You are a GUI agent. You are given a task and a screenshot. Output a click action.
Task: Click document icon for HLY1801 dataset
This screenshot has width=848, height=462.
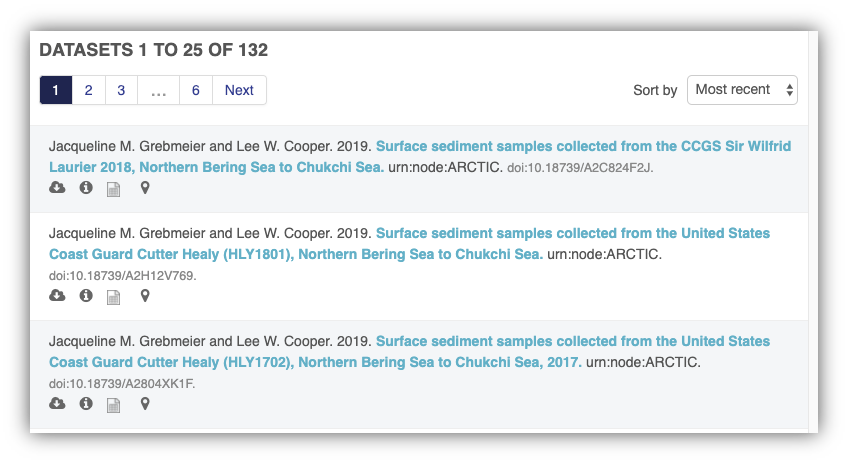click(113, 298)
